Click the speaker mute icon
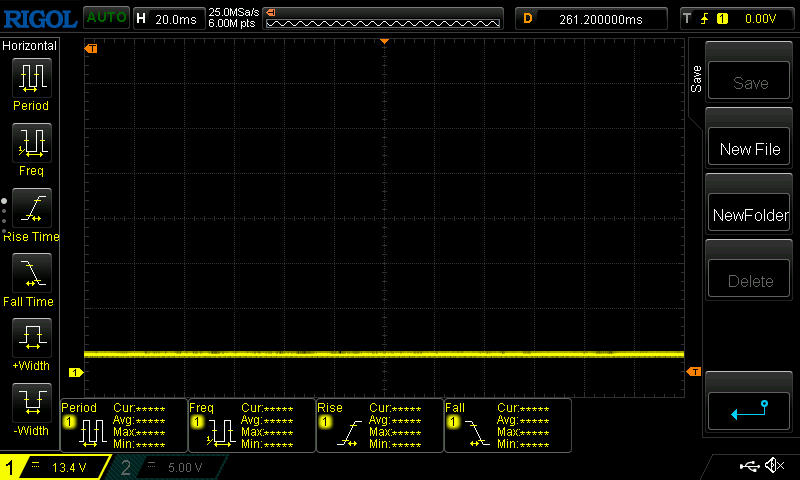Screen dimensions: 800x480 coord(773,466)
